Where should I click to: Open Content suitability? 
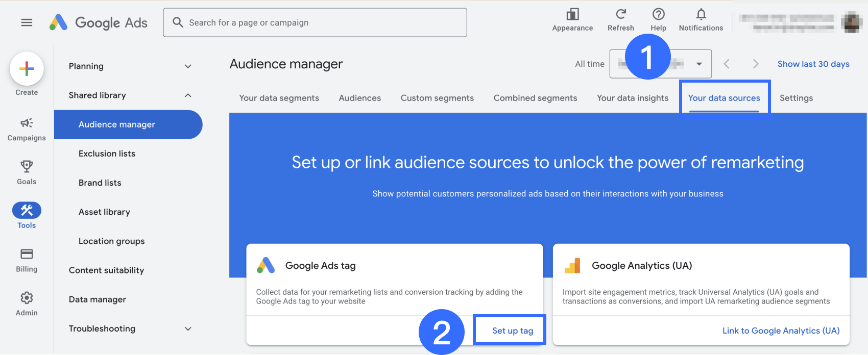(x=106, y=270)
